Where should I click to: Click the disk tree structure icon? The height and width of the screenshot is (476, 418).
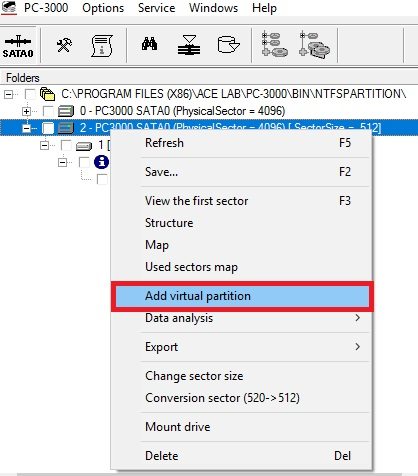(274, 45)
